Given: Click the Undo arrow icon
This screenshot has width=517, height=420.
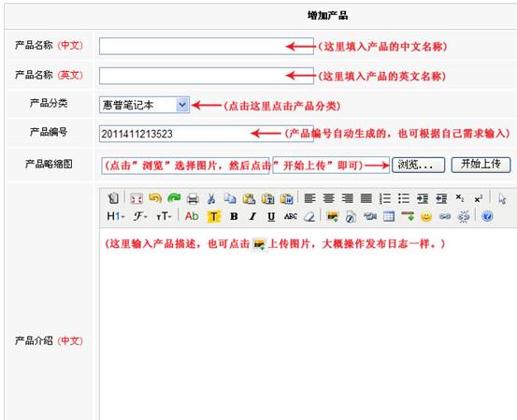Looking at the screenshot, I should [x=155, y=198].
